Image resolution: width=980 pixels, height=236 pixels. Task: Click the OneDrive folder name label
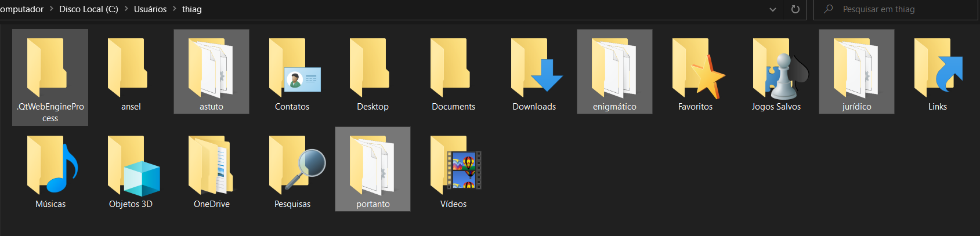pyautogui.click(x=211, y=204)
